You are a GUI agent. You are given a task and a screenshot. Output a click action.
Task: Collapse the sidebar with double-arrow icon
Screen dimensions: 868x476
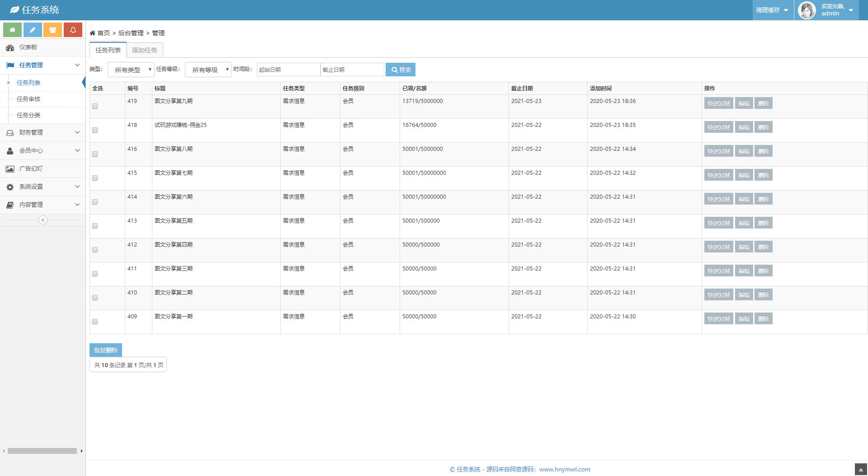pyautogui.click(x=43, y=220)
